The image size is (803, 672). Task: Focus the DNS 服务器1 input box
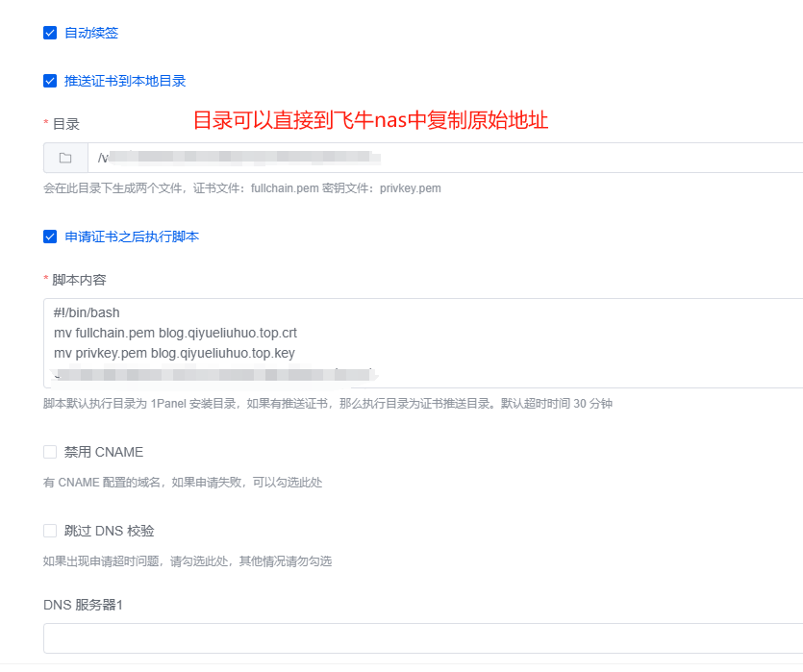pyautogui.click(x=423, y=637)
